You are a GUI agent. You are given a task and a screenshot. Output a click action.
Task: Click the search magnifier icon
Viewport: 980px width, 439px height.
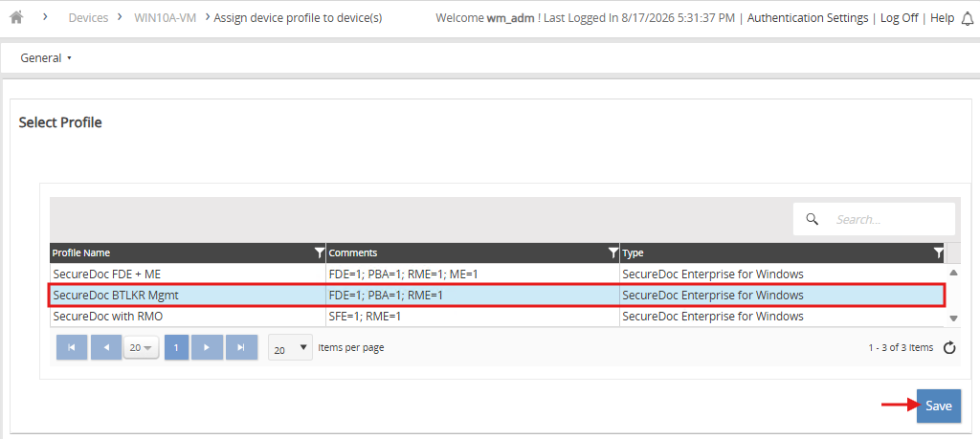[x=812, y=219]
